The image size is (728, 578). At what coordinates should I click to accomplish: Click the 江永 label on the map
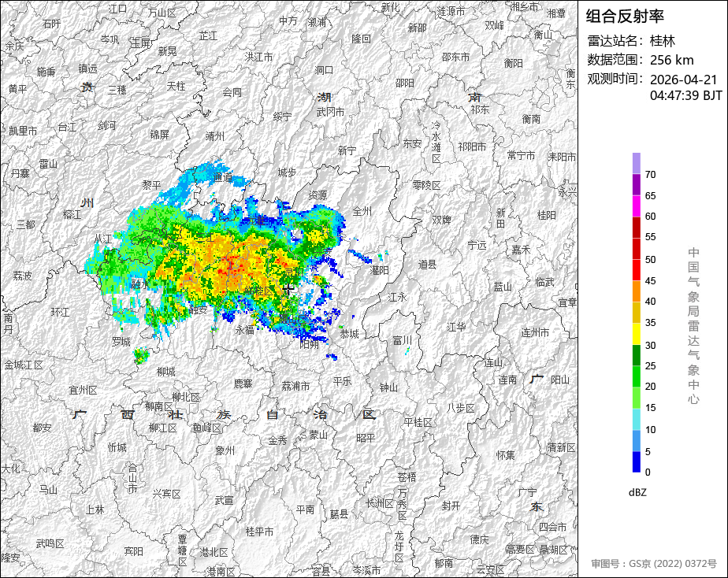click(397, 298)
